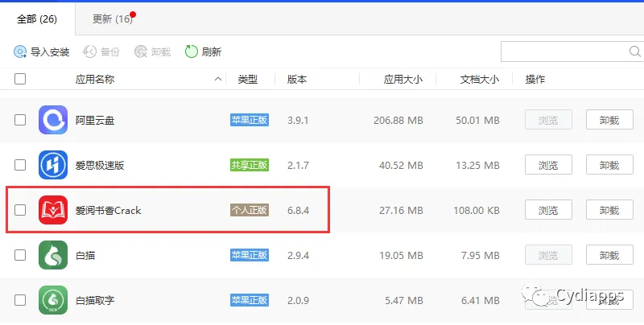Refresh the list with 刷新 icon
This screenshot has height=325, width=644.
tap(192, 51)
